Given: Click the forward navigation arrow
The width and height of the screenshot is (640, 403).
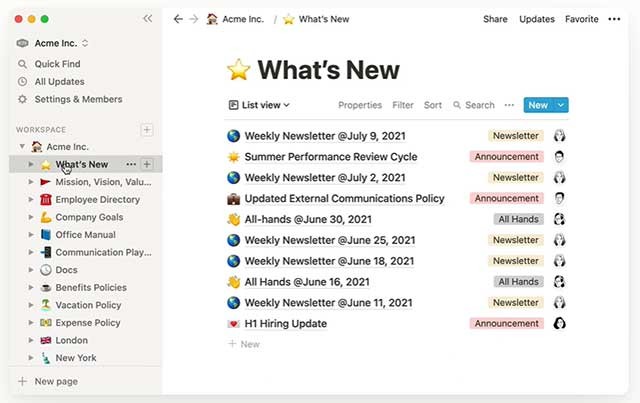Looking at the screenshot, I should coord(193,19).
